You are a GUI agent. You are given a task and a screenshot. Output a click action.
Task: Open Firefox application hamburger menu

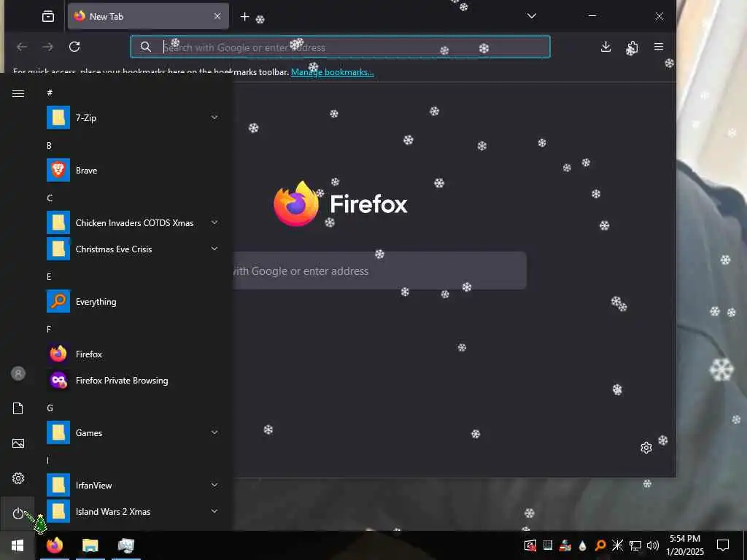coord(659,47)
